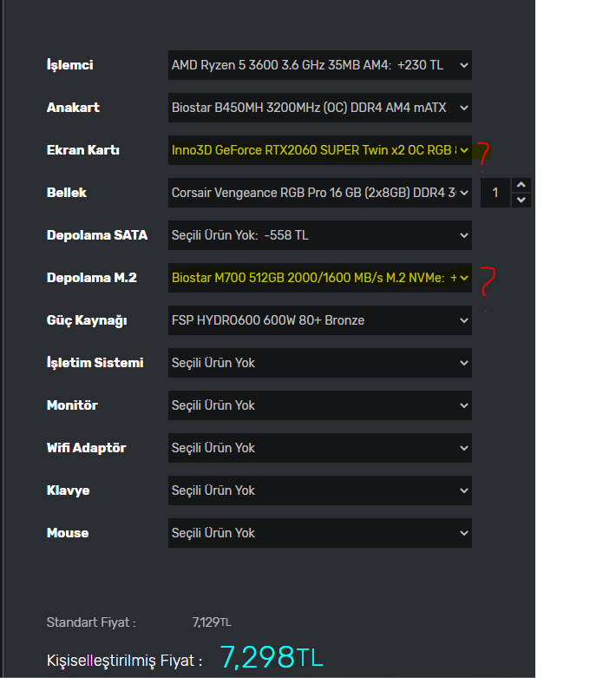
Task: Click the Ekran Kartı label
Action: coord(83,150)
